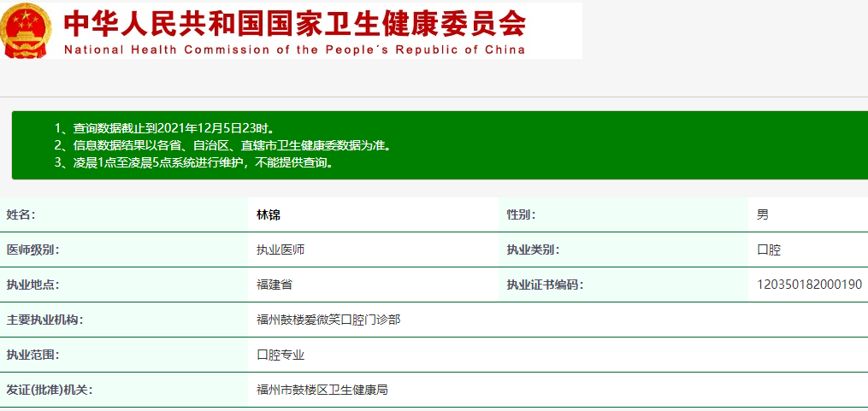This screenshot has height=411, width=868.
Task: Click the gender value 男
Action: point(763,215)
